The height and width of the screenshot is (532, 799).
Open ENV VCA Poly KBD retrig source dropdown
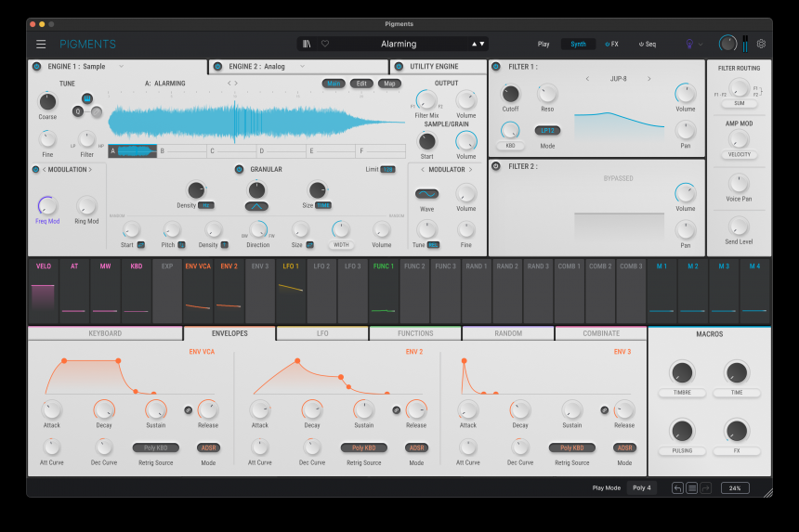pyautogui.click(x=155, y=448)
